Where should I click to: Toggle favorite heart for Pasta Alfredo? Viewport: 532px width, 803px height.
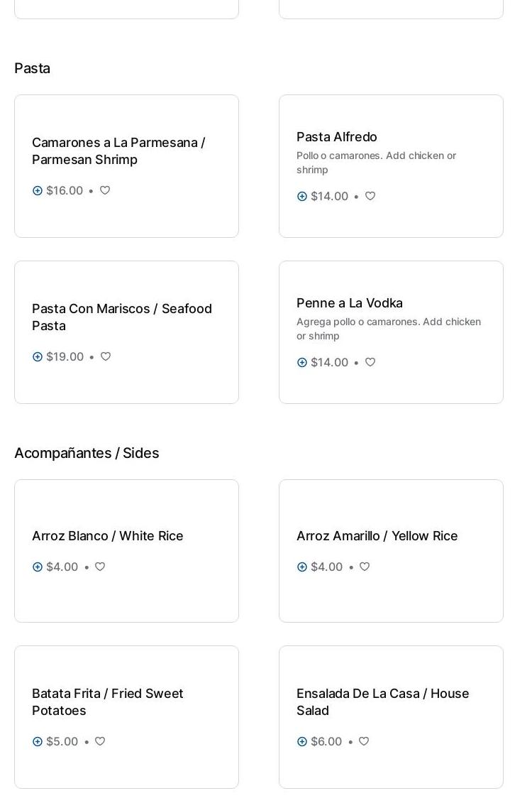pos(370,196)
